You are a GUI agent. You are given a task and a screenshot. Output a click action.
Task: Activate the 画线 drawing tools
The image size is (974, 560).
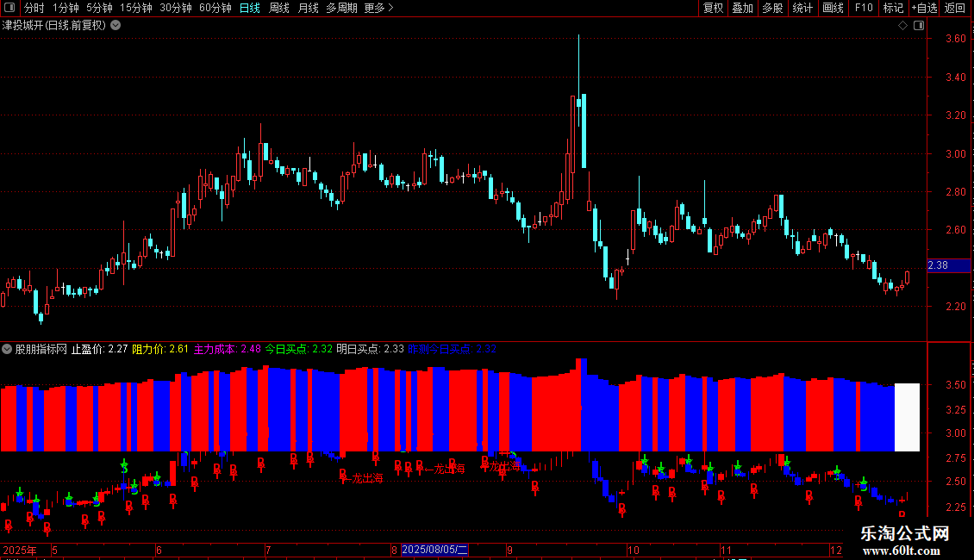(x=833, y=8)
